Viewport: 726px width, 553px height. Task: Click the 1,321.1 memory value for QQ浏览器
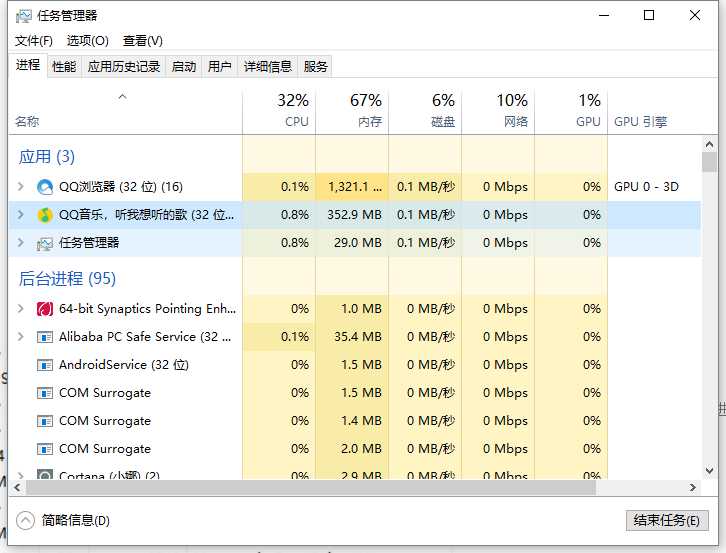click(x=356, y=187)
